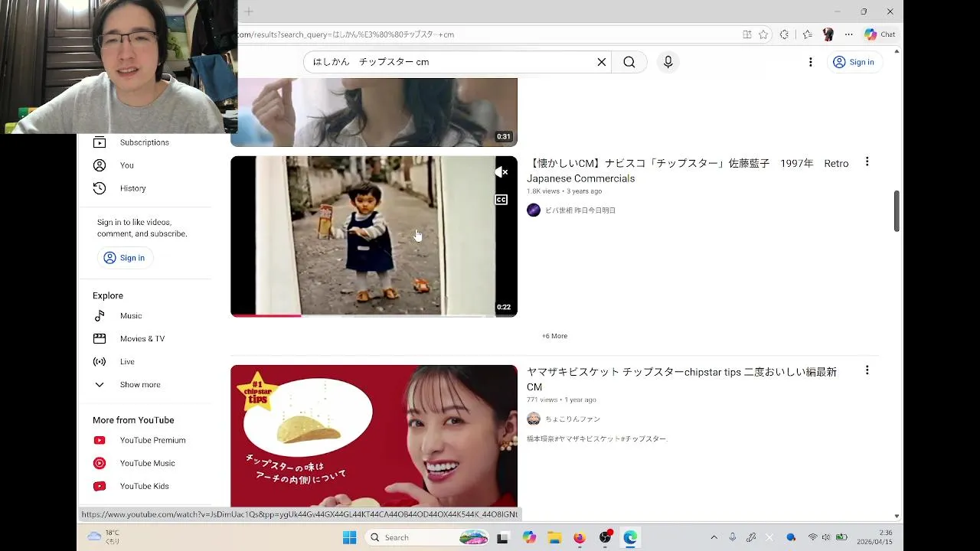The height and width of the screenshot is (551, 980).
Task: Click the taskbar Search box
Action: point(428,538)
